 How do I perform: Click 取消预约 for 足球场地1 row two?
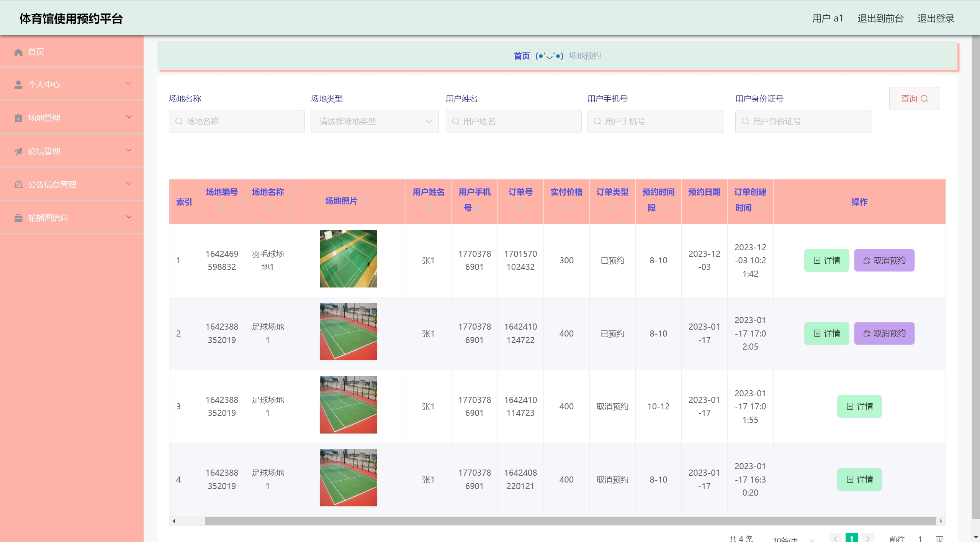(x=884, y=333)
